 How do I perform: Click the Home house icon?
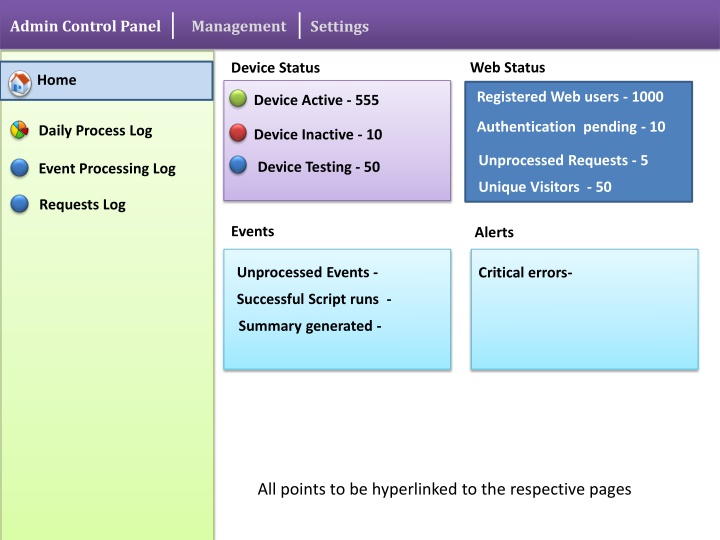[20, 83]
